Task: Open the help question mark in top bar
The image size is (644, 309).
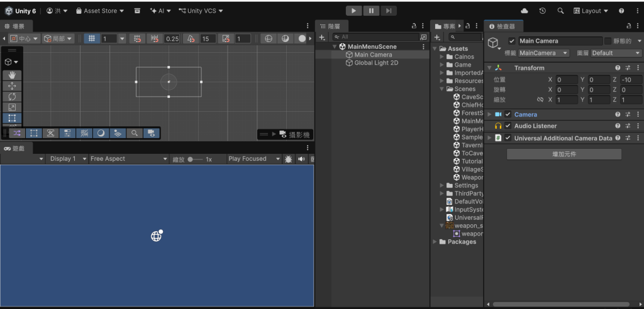Action: tap(621, 11)
